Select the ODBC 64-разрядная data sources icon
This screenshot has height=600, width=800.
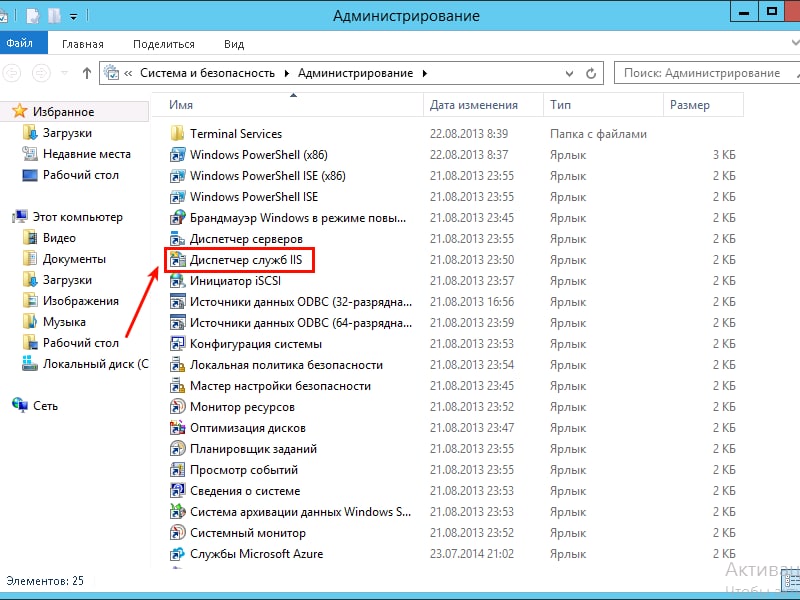click(177, 322)
